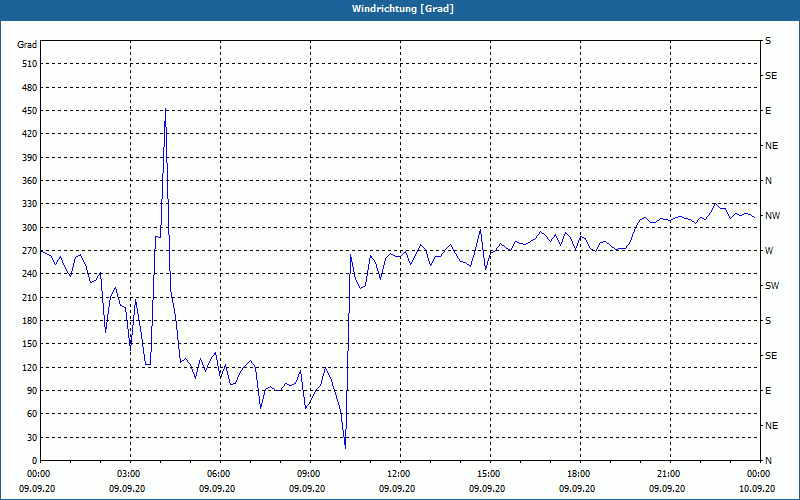Image resolution: width=800 pixels, height=500 pixels.
Task: Click the 480 value on the left axis
Action: click(x=29, y=88)
